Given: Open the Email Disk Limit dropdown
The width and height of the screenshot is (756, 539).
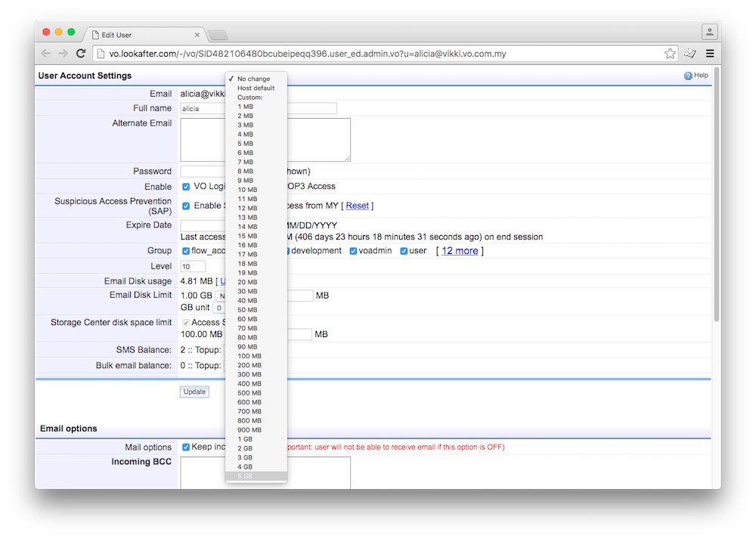Looking at the screenshot, I should (220, 296).
